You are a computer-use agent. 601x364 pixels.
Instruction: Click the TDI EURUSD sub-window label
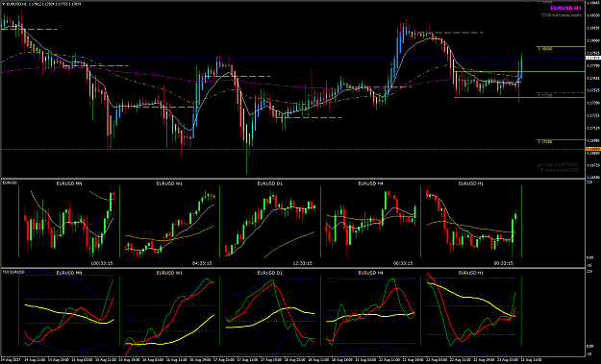point(13,272)
